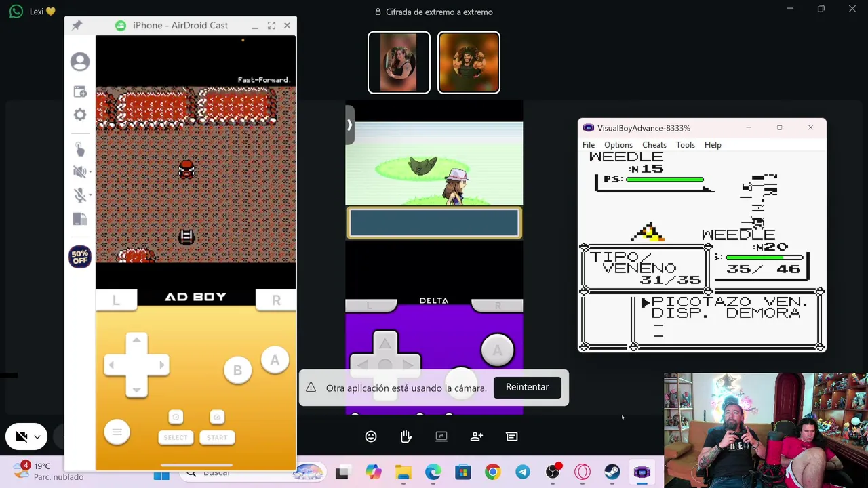Select the second participant video thumbnail
The width and height of the screenshot is (868, 488).
469,62
